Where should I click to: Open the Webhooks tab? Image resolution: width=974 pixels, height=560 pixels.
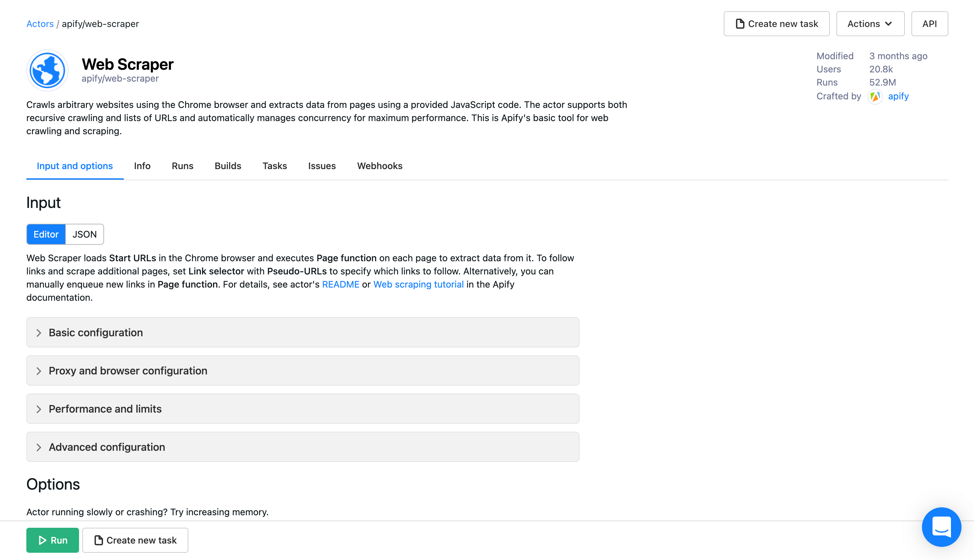pyautogui.click(x=379, y=166)
